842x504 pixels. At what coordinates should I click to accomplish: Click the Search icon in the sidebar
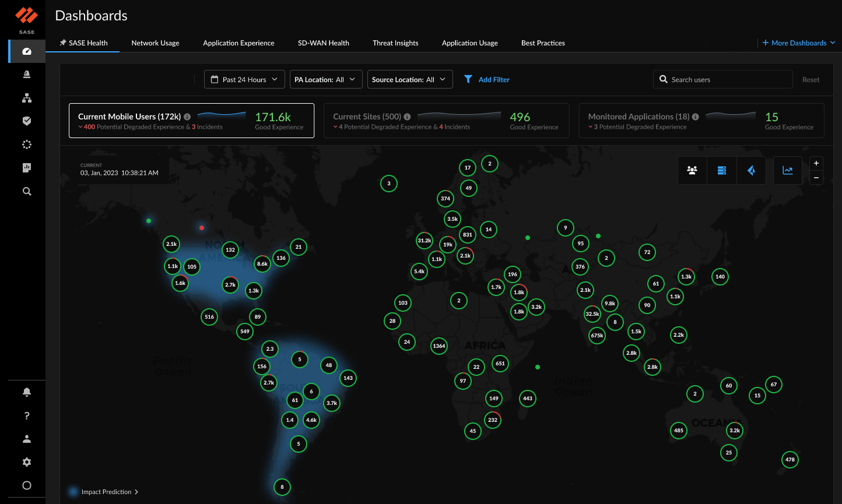pos(26,191)
